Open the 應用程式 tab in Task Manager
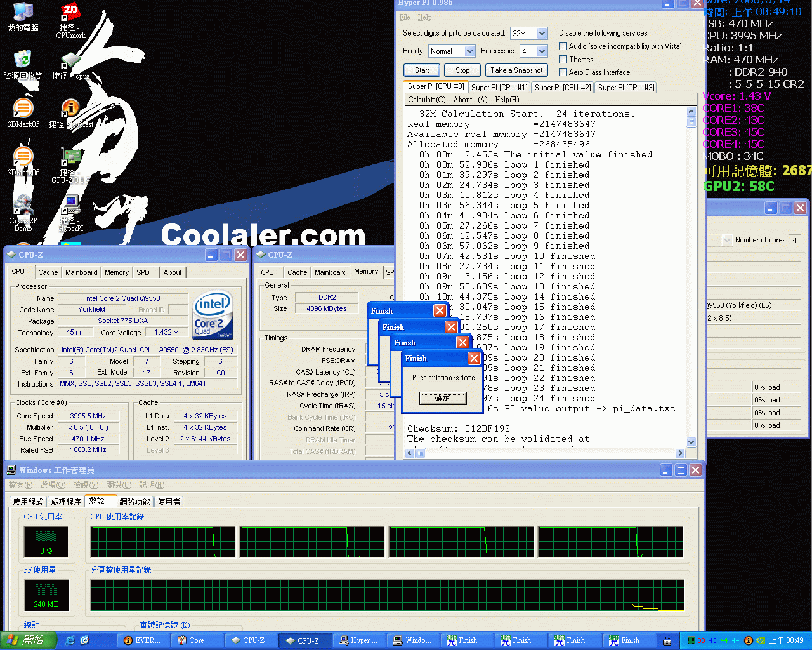812x650 pixels. click(x=29, y=501)
